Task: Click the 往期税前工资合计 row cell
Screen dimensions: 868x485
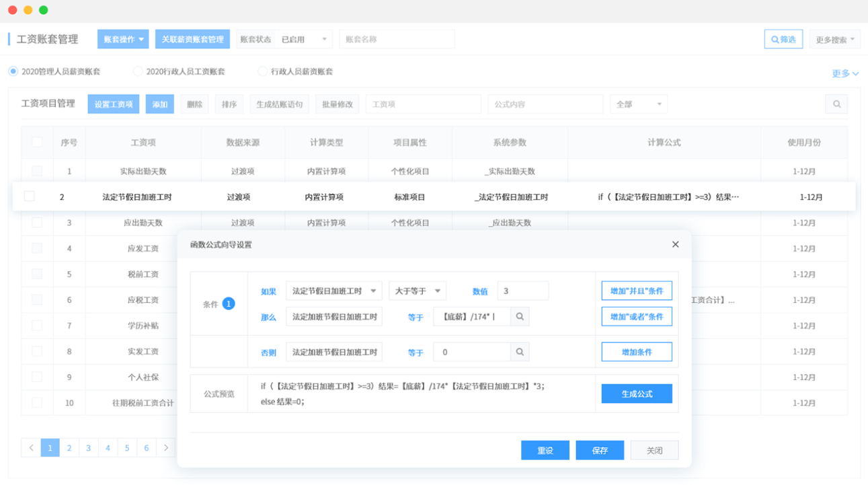Action: 143,403
